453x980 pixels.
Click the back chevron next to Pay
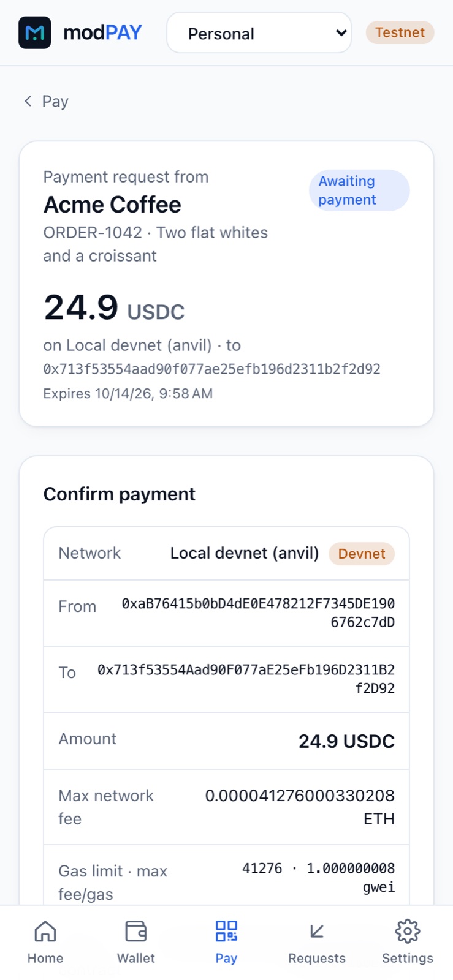28,101
